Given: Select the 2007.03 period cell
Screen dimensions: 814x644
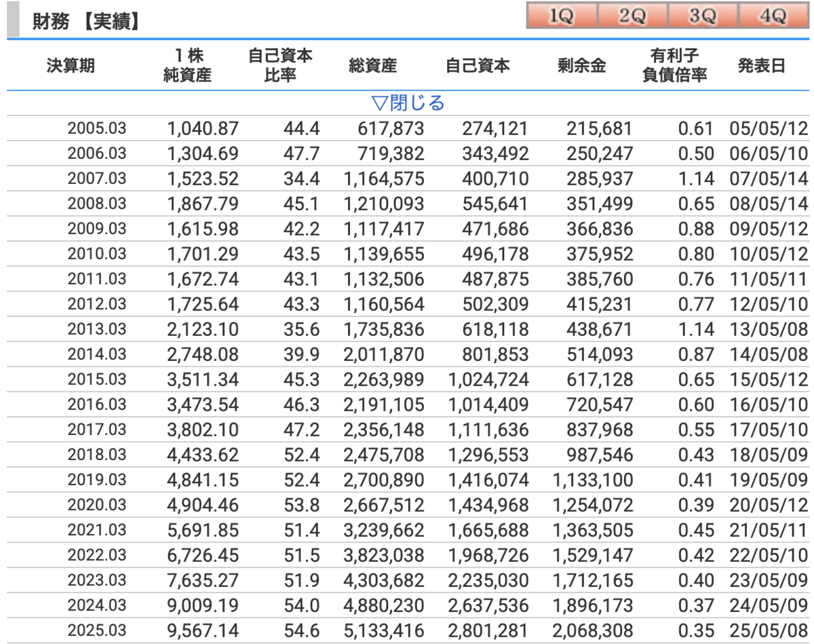Looking at the screenshot, I should (97, 178).
